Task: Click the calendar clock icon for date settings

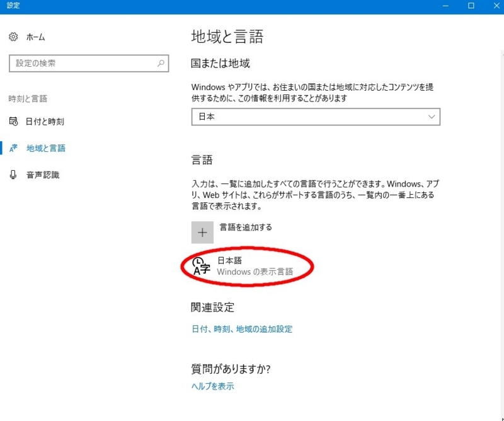Action: (13, 121)
